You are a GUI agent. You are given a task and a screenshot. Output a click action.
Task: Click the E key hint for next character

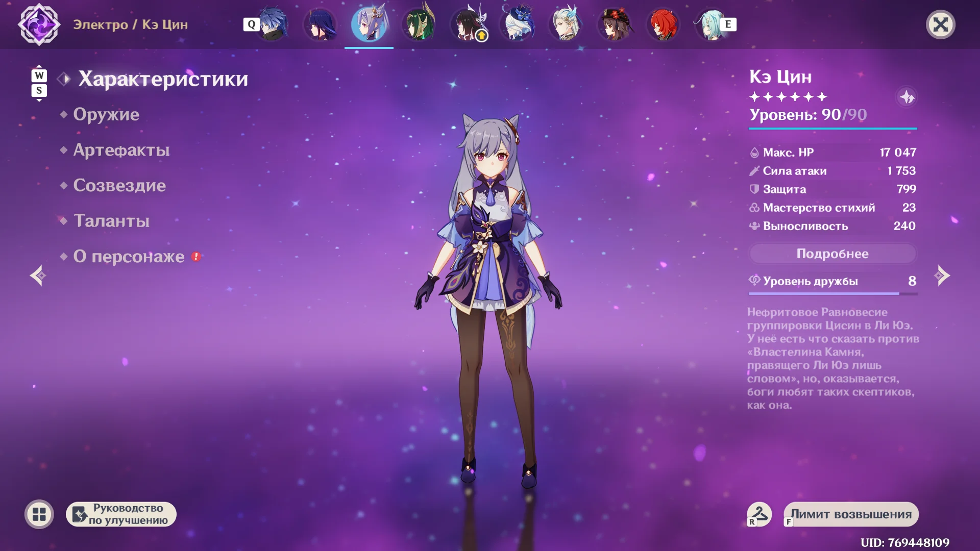(728, 24)
